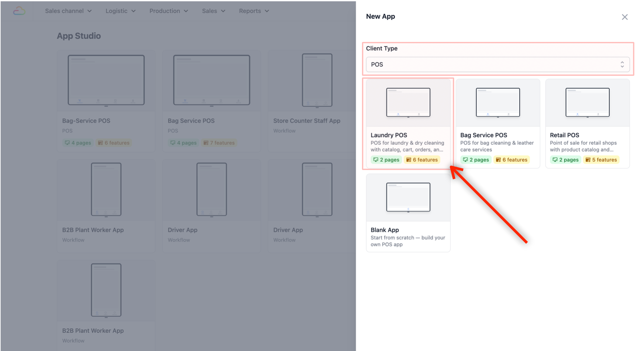This screenshot has width=644, height=351.
Task: Click Laundry POS 2 pages badge
Action: [x=386, y=160]
